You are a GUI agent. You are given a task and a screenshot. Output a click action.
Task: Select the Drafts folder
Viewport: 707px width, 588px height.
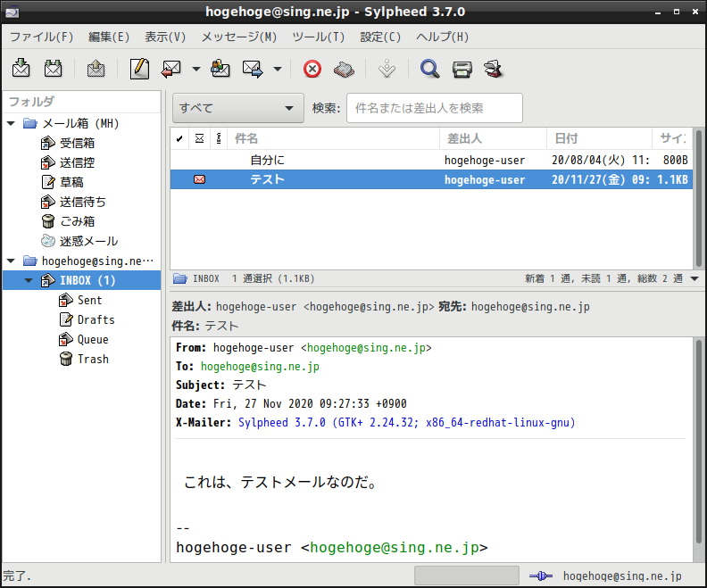click(96, 319)
